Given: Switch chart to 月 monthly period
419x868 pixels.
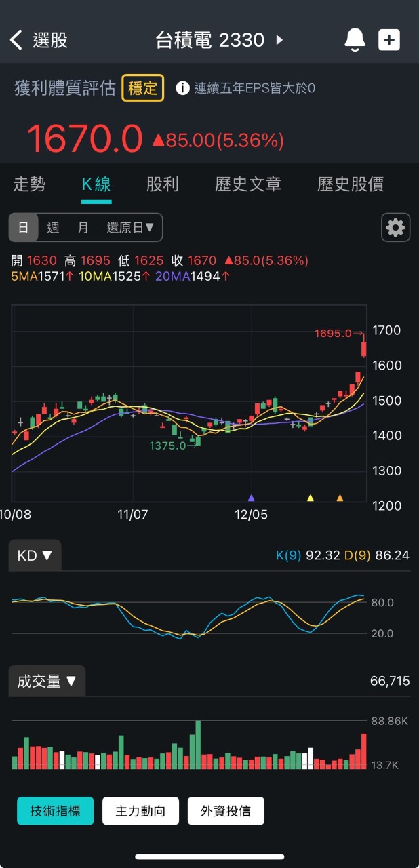Looking at the screenshot, I should pos(83,227).
